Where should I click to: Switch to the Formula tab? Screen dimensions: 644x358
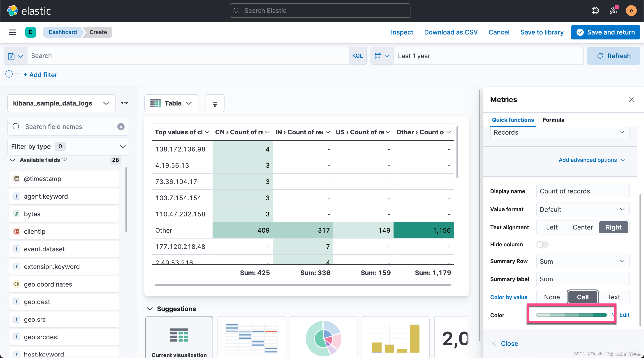tap(553, 120)
